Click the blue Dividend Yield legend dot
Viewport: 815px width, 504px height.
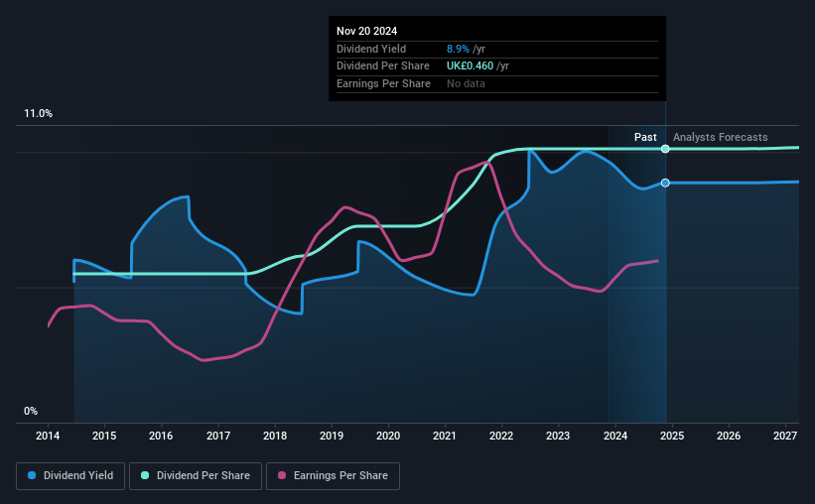point(32,475)
